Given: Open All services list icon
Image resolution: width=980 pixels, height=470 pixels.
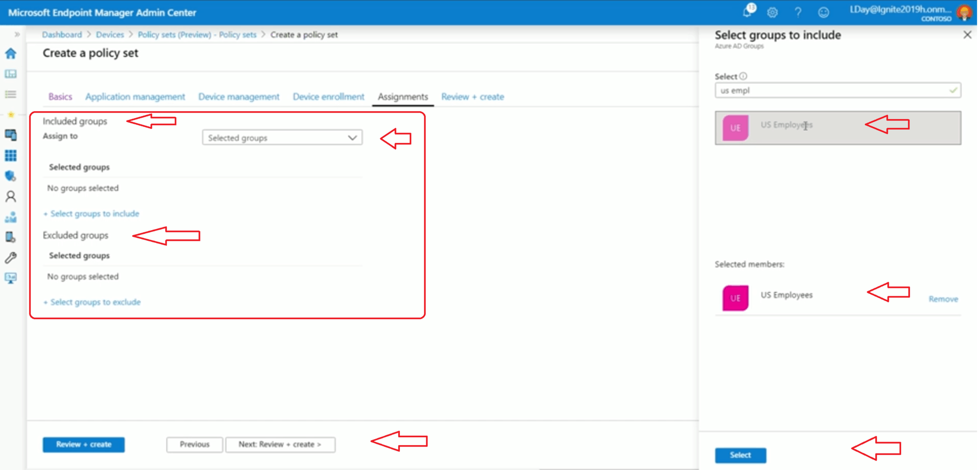Looking at the screenshot, I should click(x=10, y=94).
